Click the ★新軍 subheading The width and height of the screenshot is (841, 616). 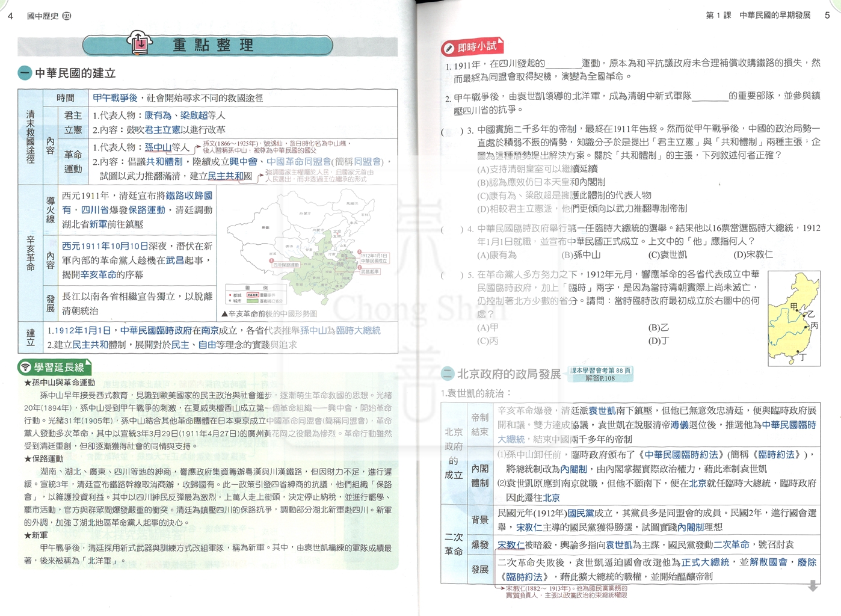tap(35, 535)
